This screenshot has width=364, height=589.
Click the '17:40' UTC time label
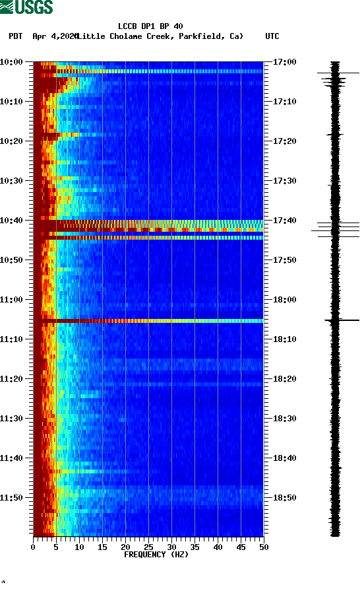pyautogui.click(x=284, y=220)
